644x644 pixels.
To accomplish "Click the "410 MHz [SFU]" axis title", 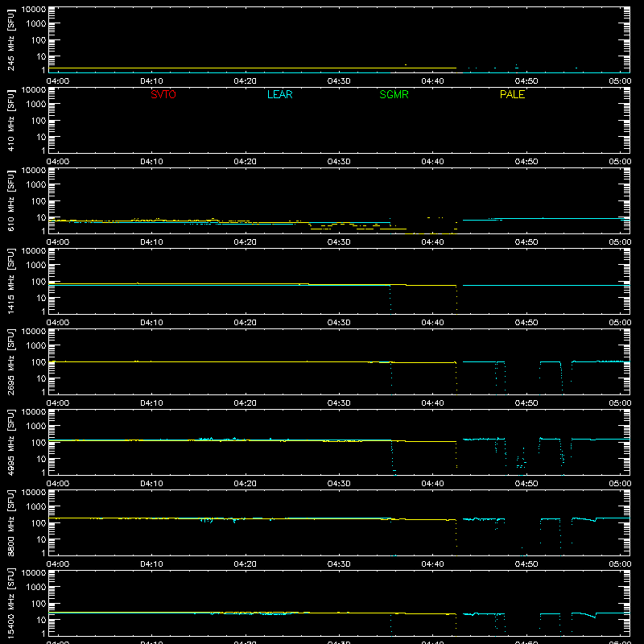I will [10, 121].
